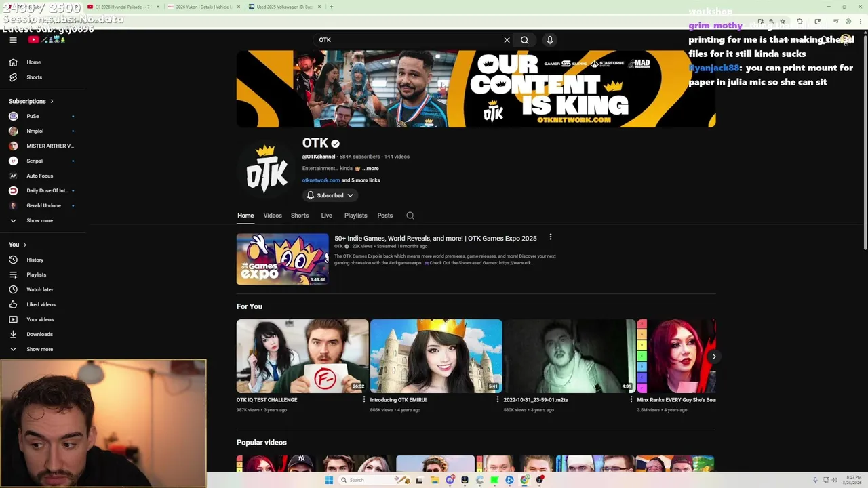Switch to the Live tab

(x=327, y=216)
